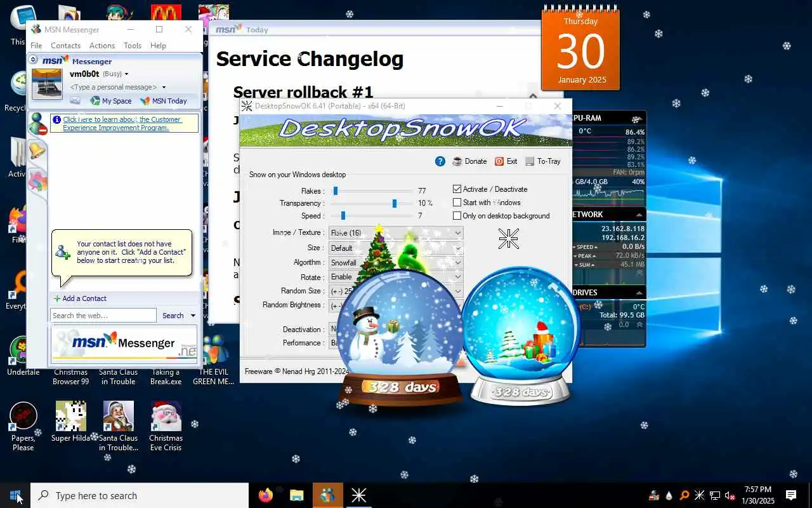
Task: Open the Rotate dropdown
Action: point(396,277)
